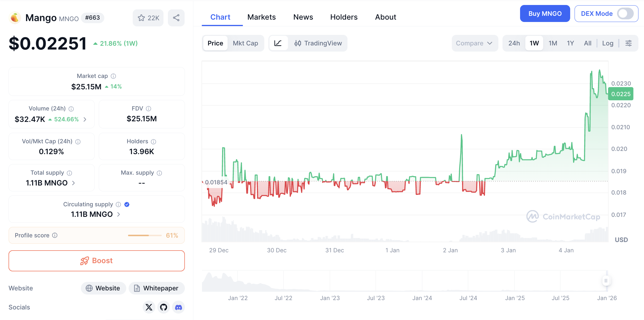Screen dimensions: 644x320
Task: Open the Compare dropdown
Action: coord(474,43)
